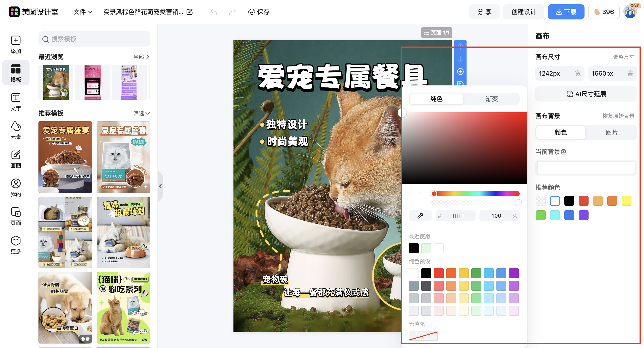Open the 模板 templates panel
The width and height of the screenshot is (644, 348).
click(16, 72)
